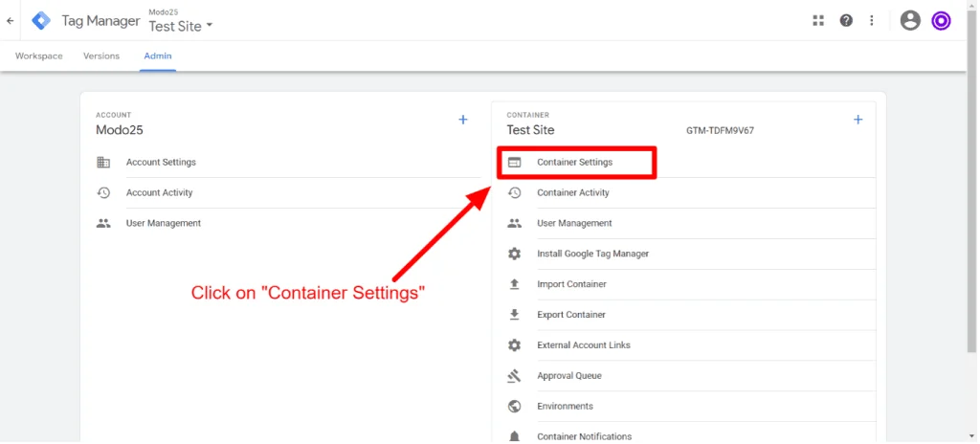Select the Admin tab

point(158,56)
